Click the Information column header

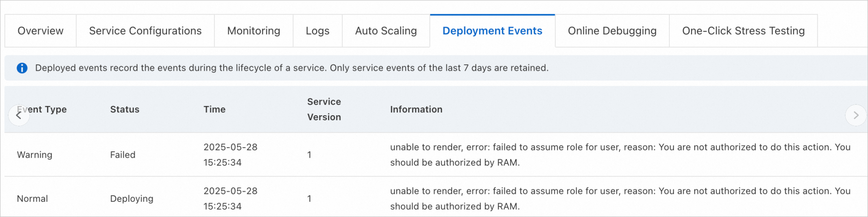click(416, 110)
